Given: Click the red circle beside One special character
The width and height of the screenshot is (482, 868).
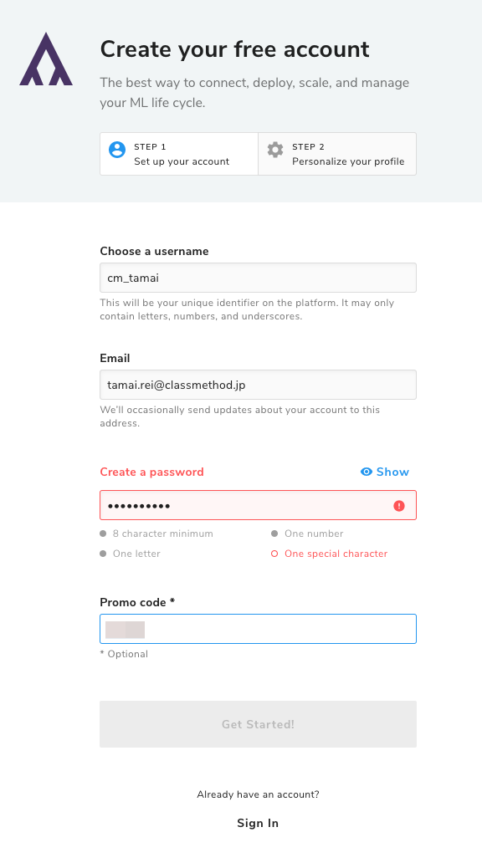Looking at the screenshot, I should (274, 554).
